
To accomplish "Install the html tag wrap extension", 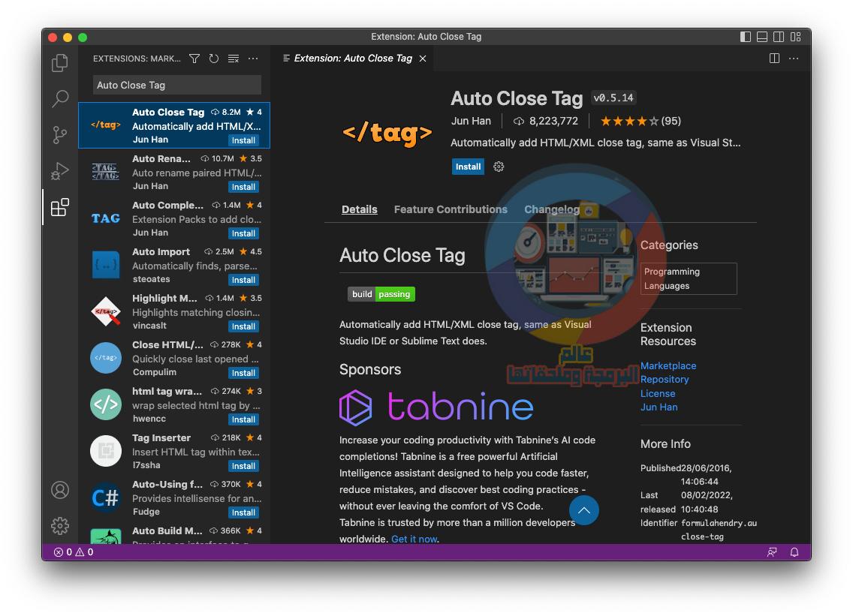I will point(243,419).
